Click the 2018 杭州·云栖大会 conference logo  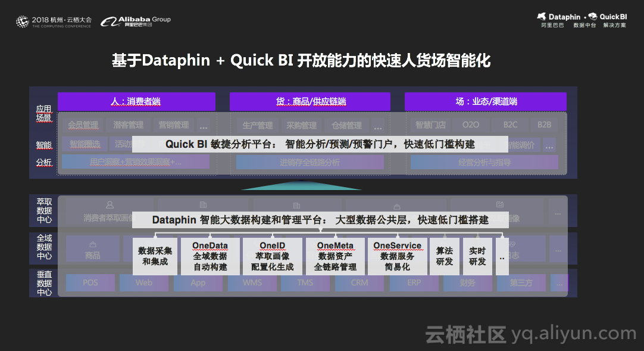tap(54, 21)
